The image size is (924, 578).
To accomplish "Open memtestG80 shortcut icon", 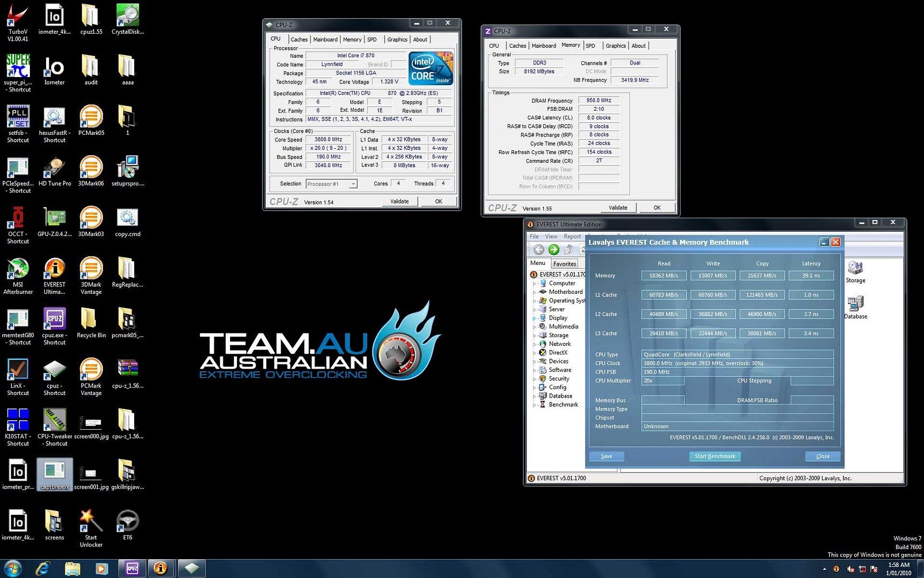I will [x=18, y=326].
